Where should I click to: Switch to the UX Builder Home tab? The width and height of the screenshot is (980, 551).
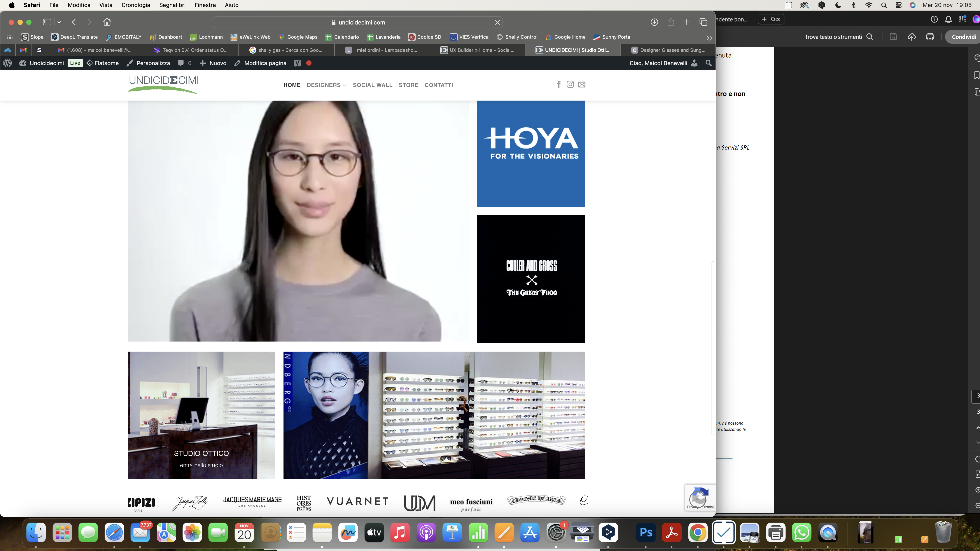(x=477, y=50)
